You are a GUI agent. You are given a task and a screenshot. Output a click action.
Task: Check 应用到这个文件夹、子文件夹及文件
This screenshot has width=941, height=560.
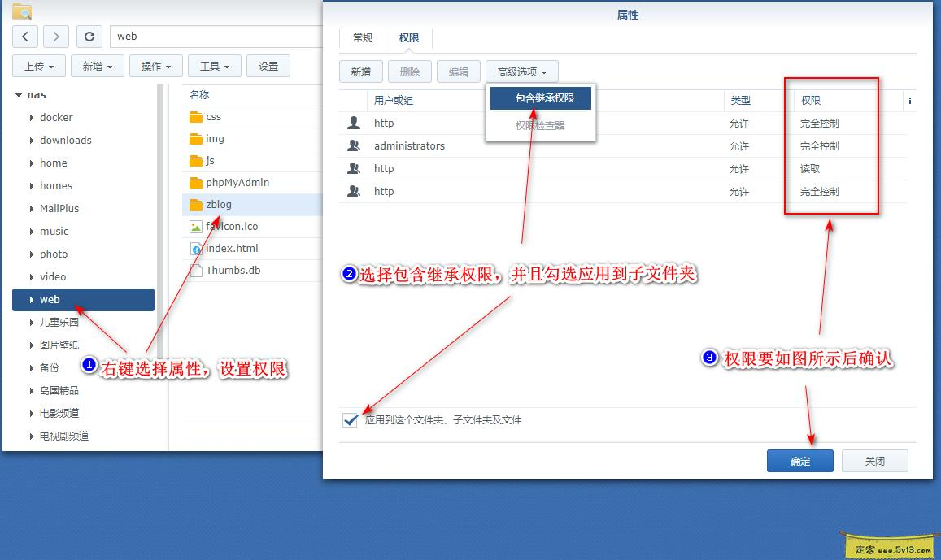[x=351, y=420]
